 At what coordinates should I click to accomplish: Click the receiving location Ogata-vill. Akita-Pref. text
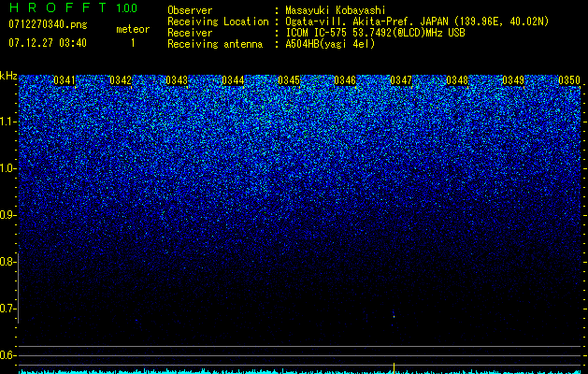tap(417, 22)
